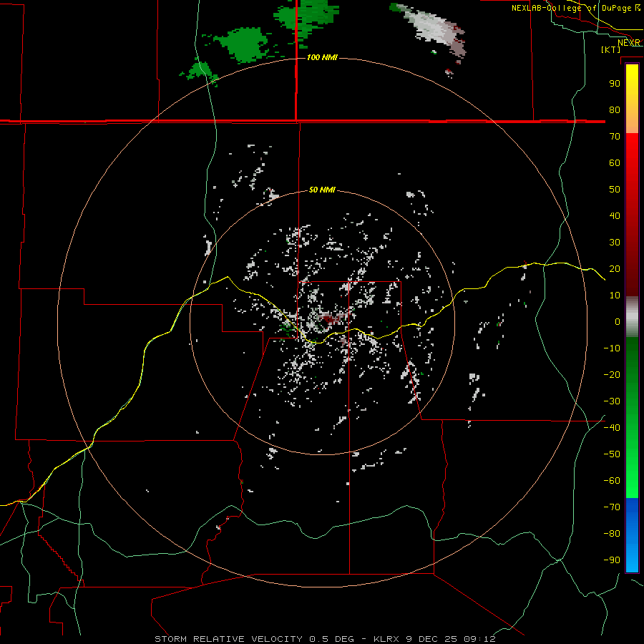This screenshot has width=644, height=644.
Task: Click the -90 value on velocity scale
Action: tap(612, 560)
